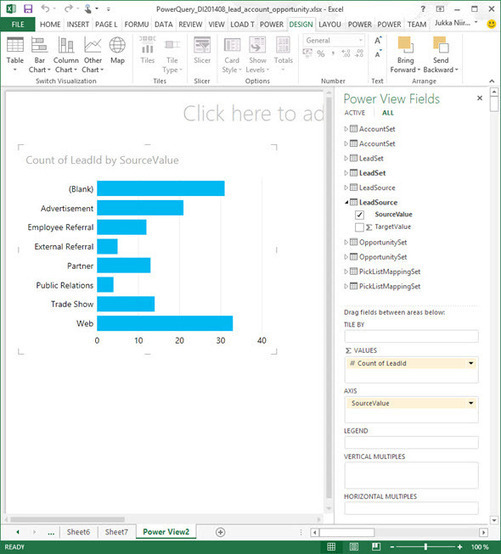
Task: Switch visualization to Table
Action: click(15, 54)
